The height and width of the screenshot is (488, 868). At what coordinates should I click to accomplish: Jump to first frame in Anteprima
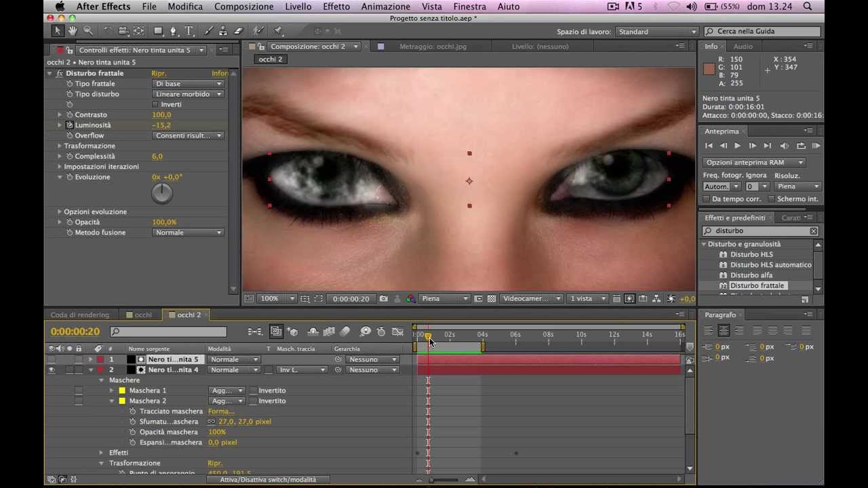pyautogui.click(x=709, y=146)
